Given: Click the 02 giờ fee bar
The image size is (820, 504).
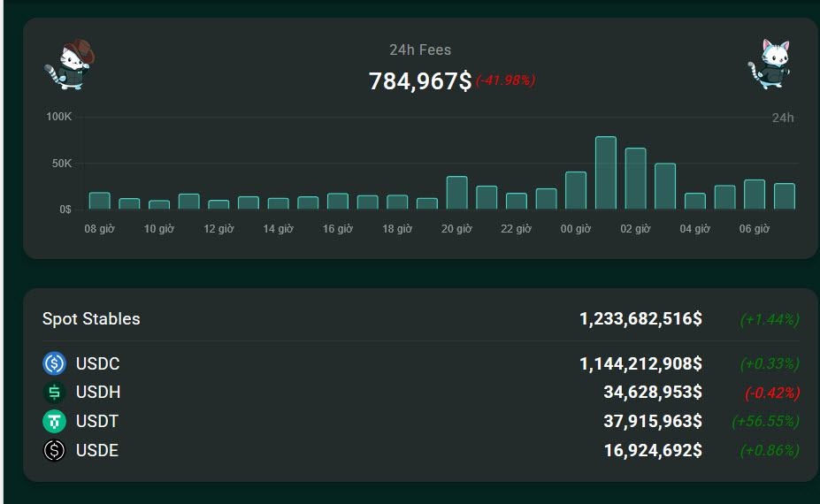Looking at the screenshot, I should coord(635,179).
